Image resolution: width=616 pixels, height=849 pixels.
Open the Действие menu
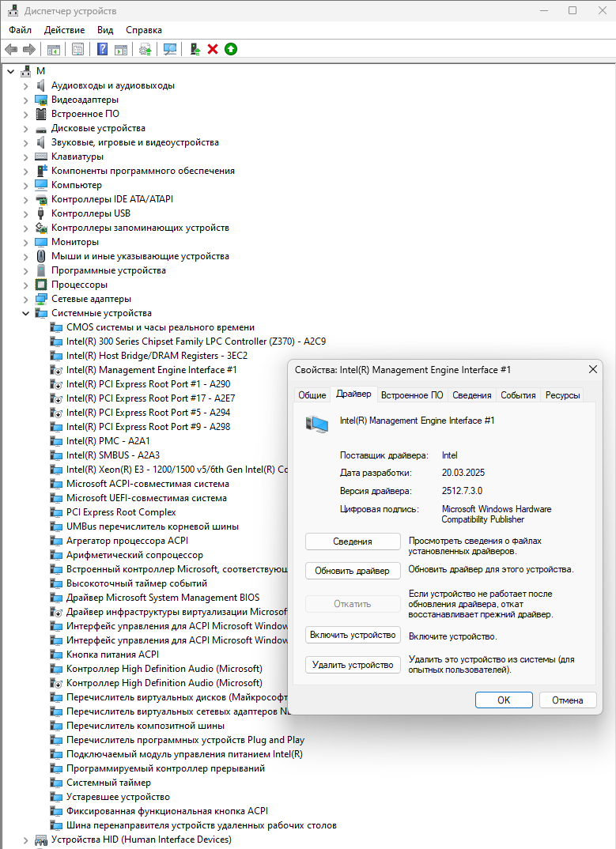pyautogui.click(x=64, y=29)
